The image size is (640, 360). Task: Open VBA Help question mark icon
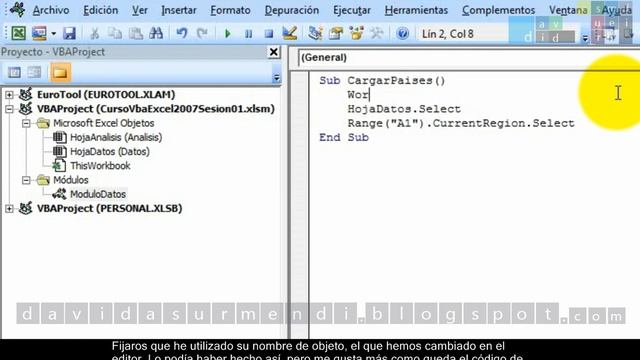pos(402,33)
